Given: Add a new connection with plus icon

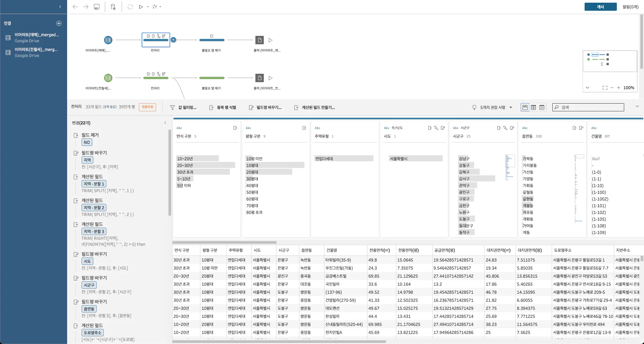Looking at the screenshot, I should tap(59, 23).
